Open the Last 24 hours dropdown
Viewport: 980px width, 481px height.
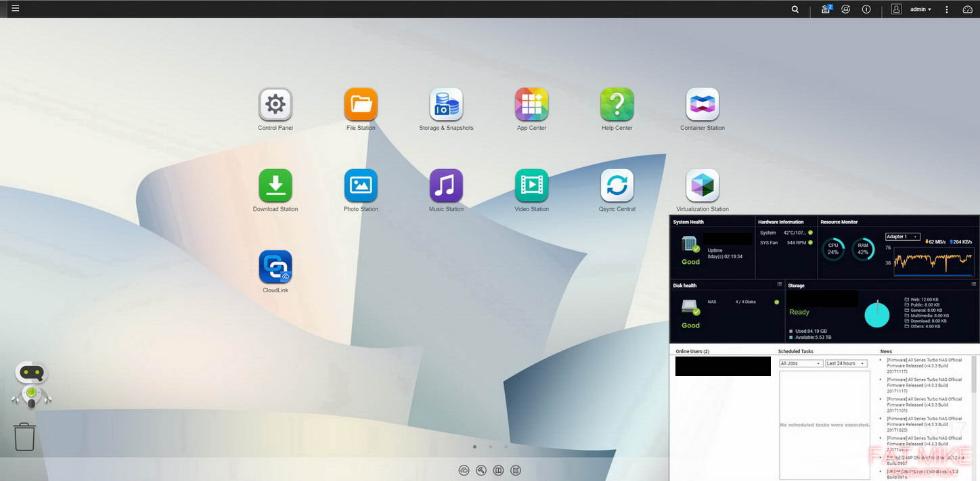point(846,363)
